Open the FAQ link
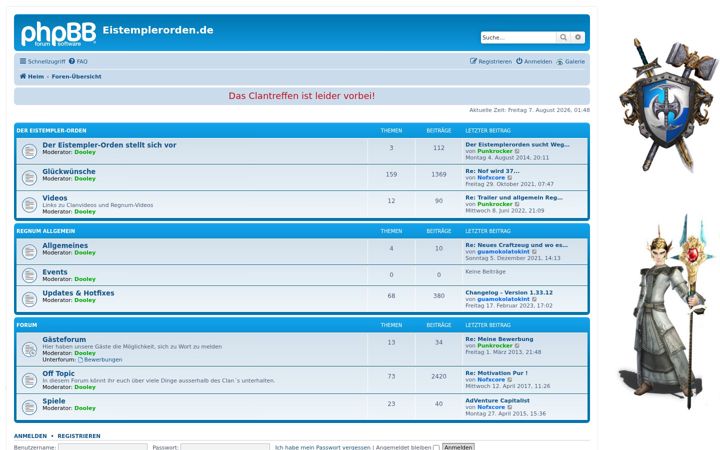This screenshot has height=450, width=720. [x=78, y=61]
